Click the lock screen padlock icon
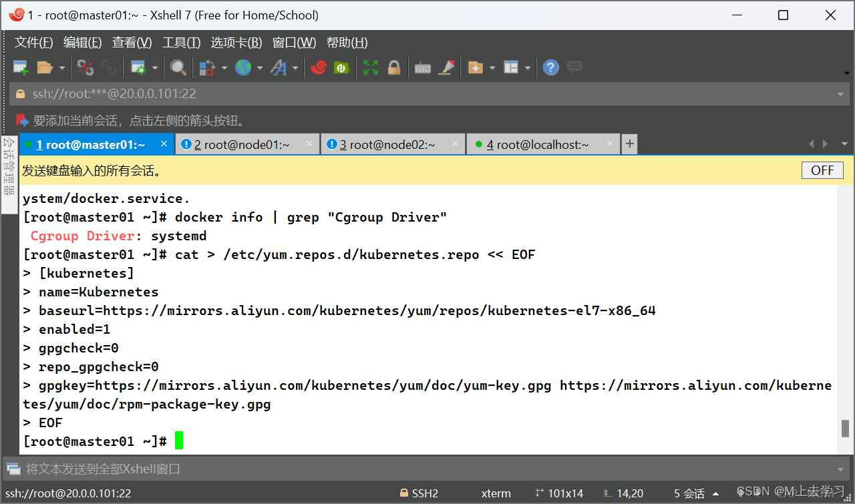The height and width of the screenshot is (504, 855). coord(394,67)
